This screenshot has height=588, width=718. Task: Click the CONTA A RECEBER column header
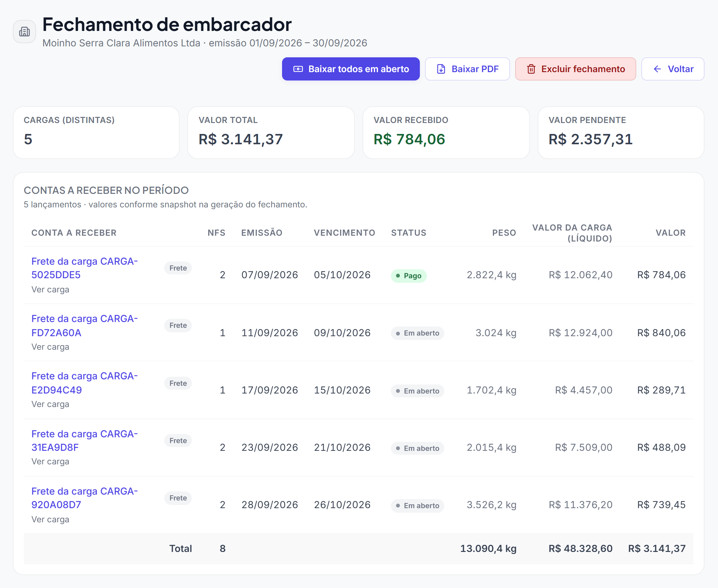pyautogui.click(x=74, y=233)
